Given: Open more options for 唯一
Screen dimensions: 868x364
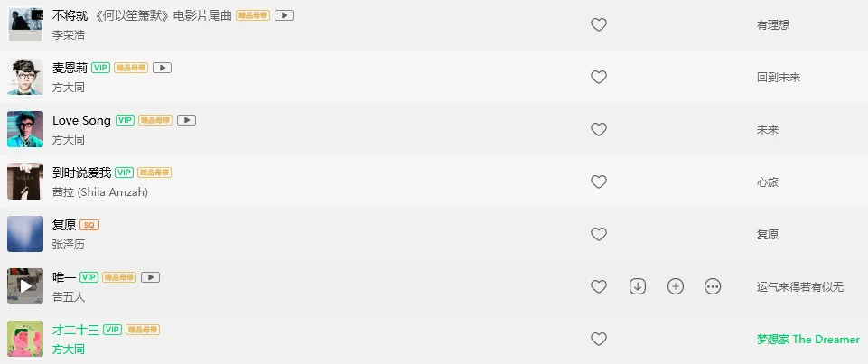Looking at the screenshot, I should point(713,286).
